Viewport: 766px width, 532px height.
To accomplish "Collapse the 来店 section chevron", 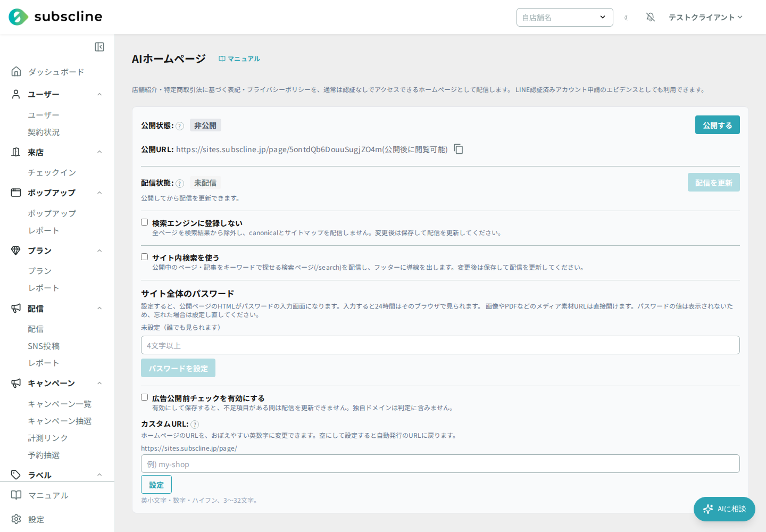I will [99, 152].
